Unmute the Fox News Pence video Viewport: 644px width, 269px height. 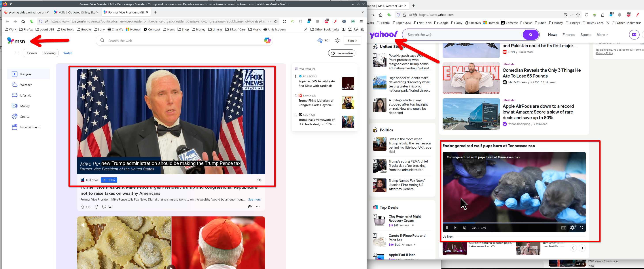click(83, 77)
